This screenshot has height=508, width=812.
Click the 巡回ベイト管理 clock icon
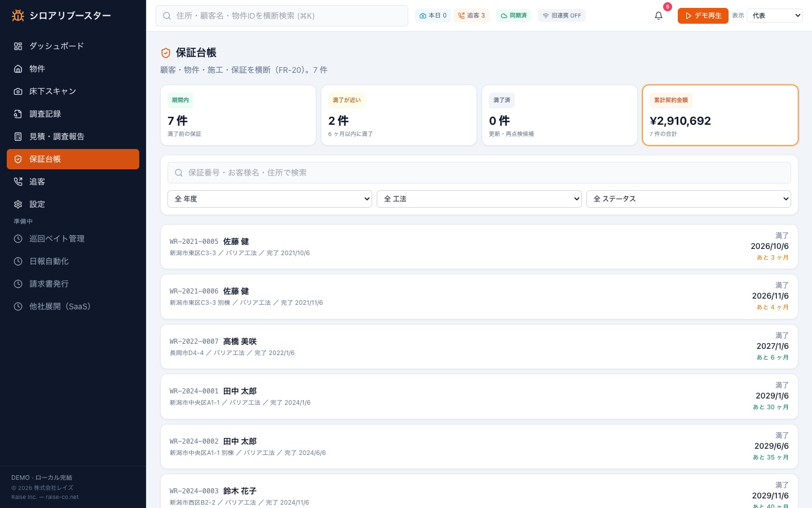point(18,239)
